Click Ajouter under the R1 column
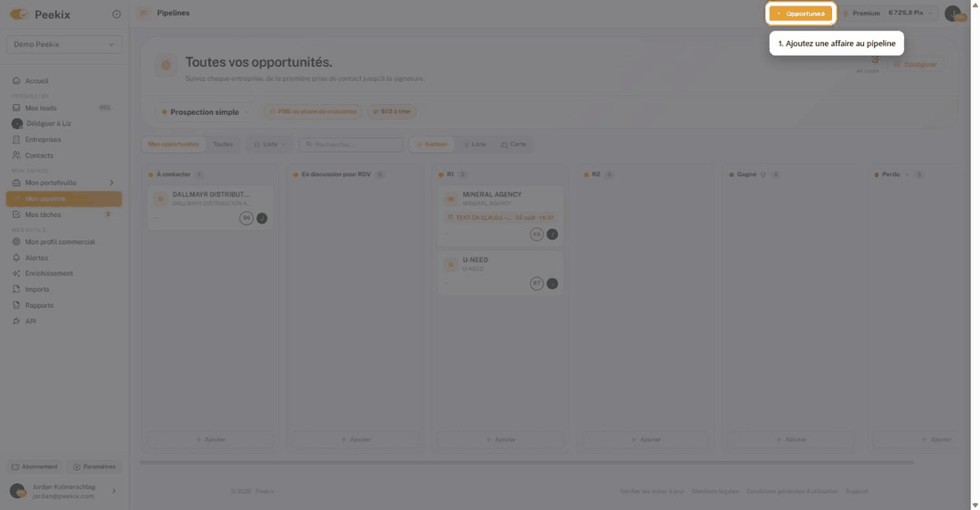This screenshot has width=980, height=510. pyautogui.click(x=500, y=440)
